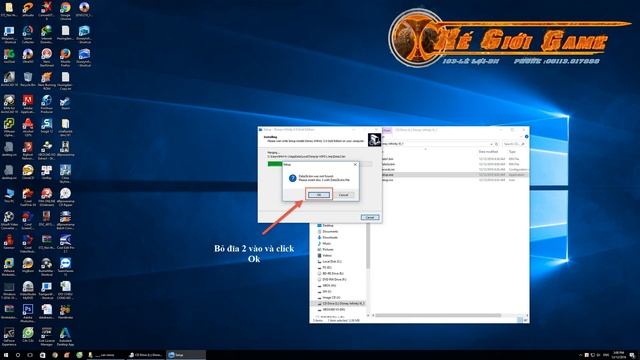
Task: Open the Cool Edit Pro shortcut
Action: 65,242
